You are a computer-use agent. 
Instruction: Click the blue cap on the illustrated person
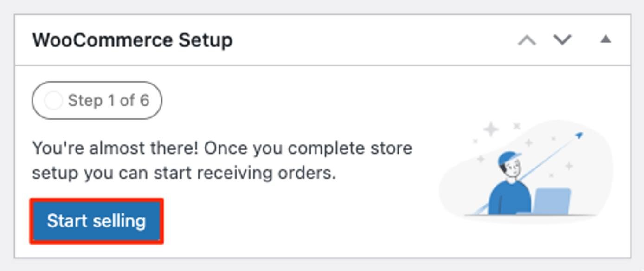(x=509, y=158)
